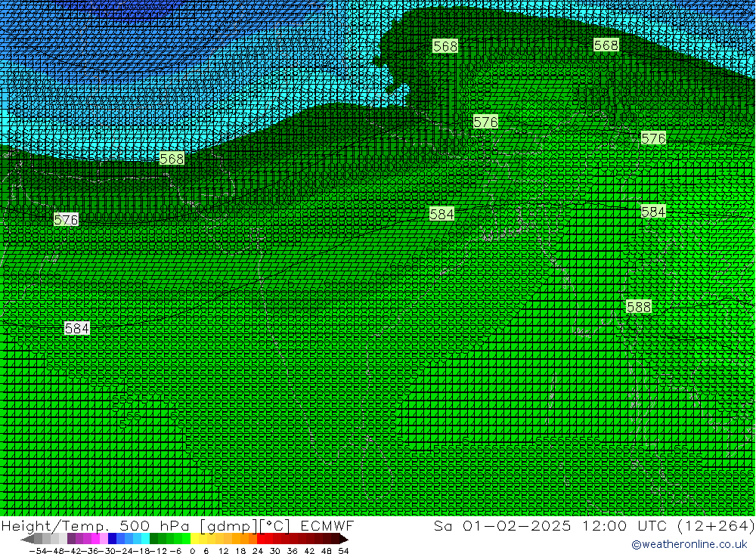This screenshot has width=756, height=554.
Task: Select the dark blue legend swatch
Action: (112, 539)
